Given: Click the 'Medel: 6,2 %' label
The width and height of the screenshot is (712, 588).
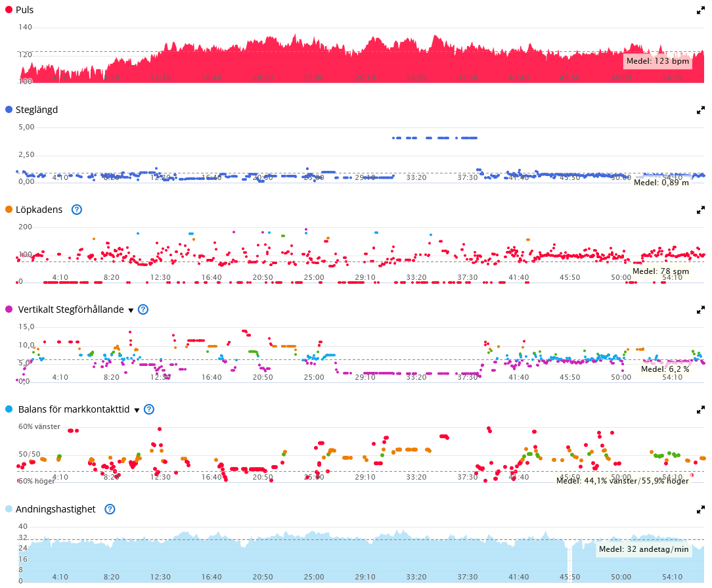Looking at the screenshot, I should (x=665, y=369).
